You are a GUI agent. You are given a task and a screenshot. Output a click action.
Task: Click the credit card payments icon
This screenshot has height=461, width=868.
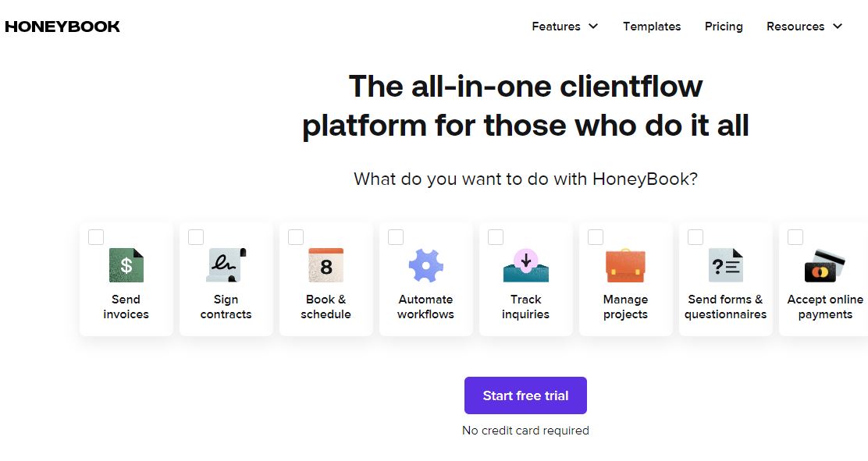[x=825, y=266]
